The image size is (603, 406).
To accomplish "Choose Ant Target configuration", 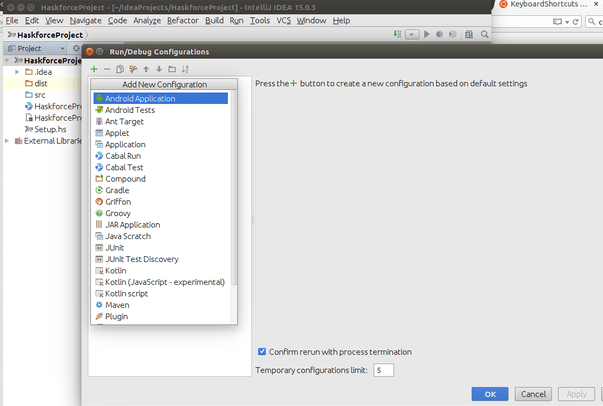I will [x=161, y=121].
